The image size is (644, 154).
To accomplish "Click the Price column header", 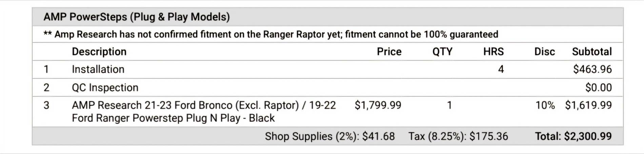I will (x=389, y=52).
